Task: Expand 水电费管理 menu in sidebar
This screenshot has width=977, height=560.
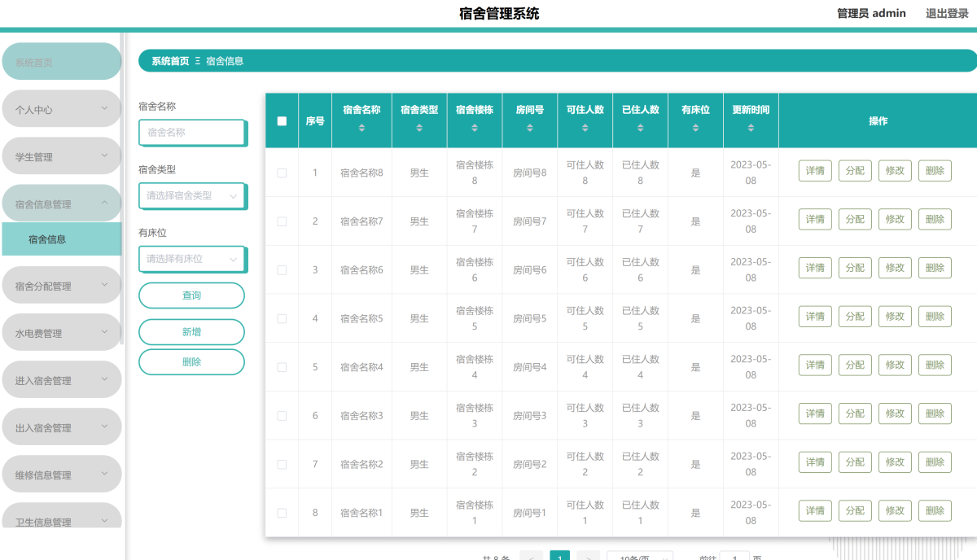Action: (x=61, y=333)
